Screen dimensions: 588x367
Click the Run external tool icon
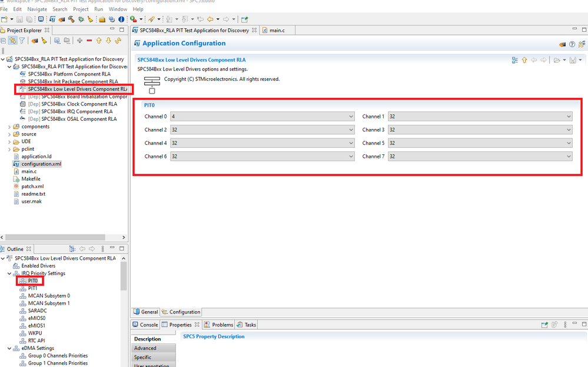[134, 19]
